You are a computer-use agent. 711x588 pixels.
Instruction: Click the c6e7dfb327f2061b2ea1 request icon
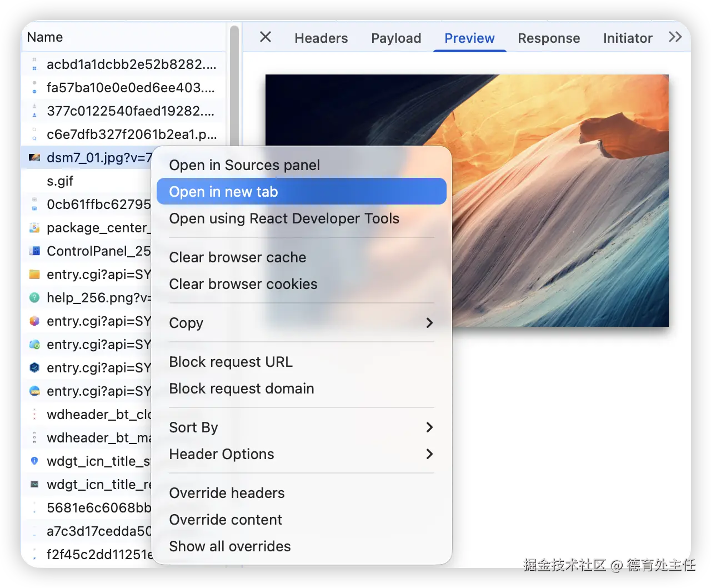pos(34,134)
